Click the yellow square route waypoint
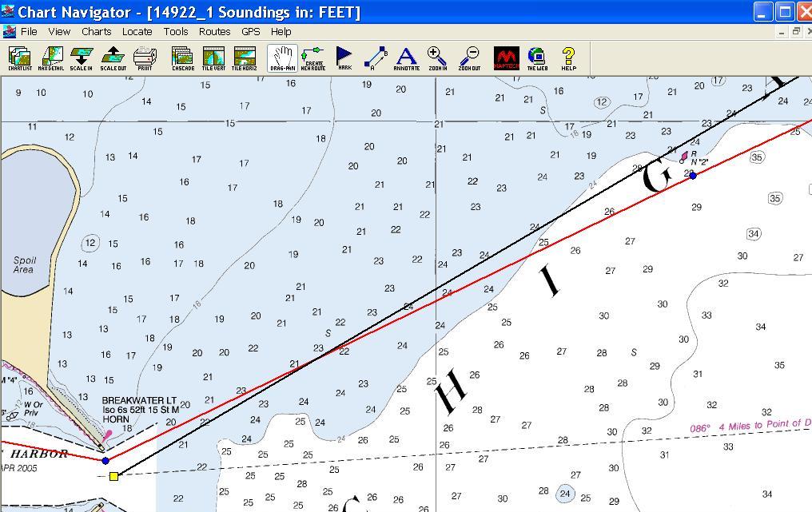The image size is (812, 512). 113,476
